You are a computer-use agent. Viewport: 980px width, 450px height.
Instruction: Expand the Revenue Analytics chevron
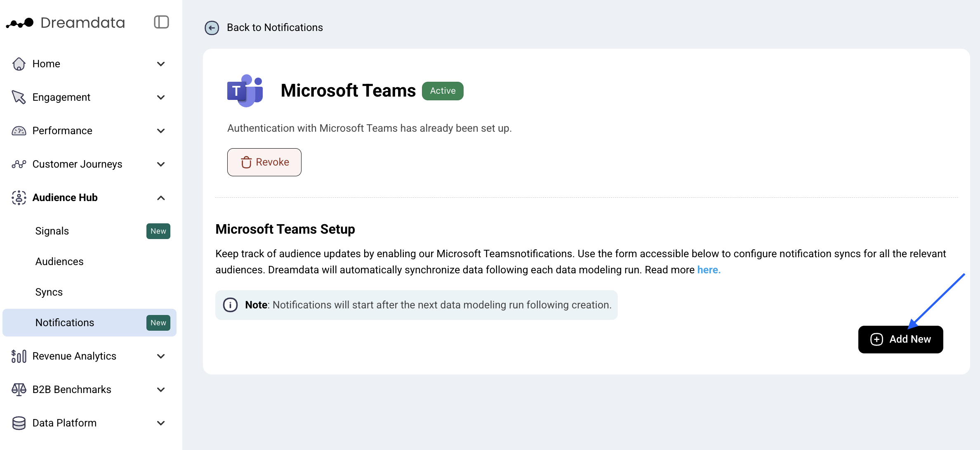161,356
